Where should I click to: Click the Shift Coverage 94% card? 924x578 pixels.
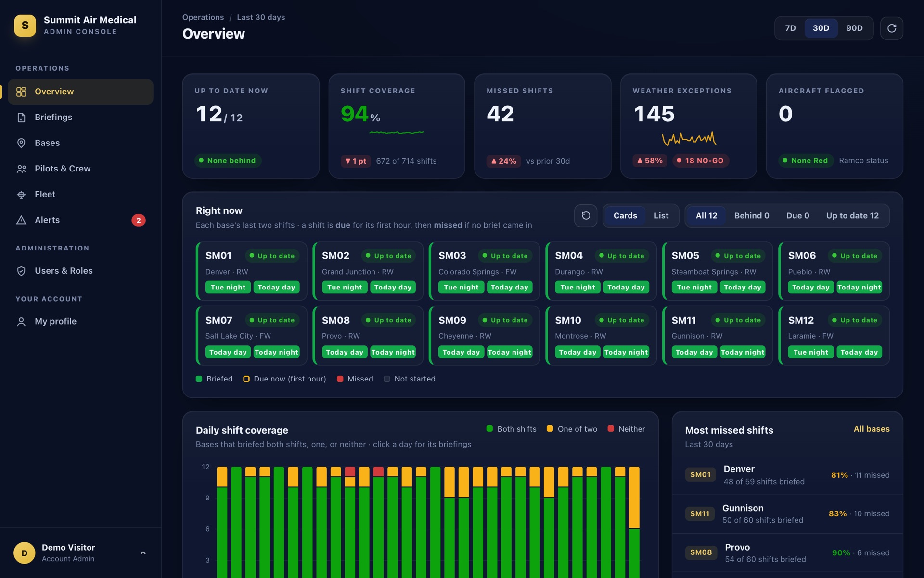point(397,126)
